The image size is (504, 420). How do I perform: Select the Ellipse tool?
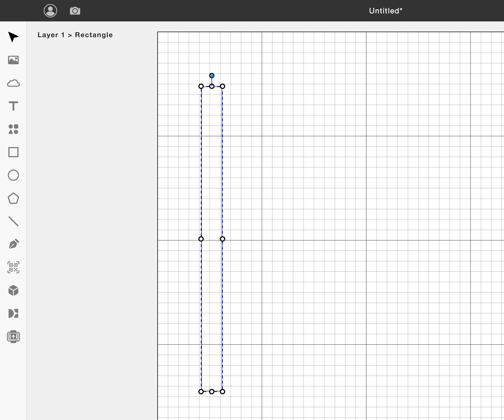tap(13, 175)
